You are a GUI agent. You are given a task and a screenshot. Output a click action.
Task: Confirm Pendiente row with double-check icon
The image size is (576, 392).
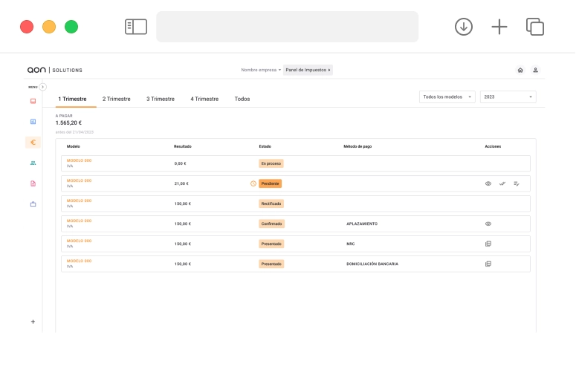click(x=502, y=183)
